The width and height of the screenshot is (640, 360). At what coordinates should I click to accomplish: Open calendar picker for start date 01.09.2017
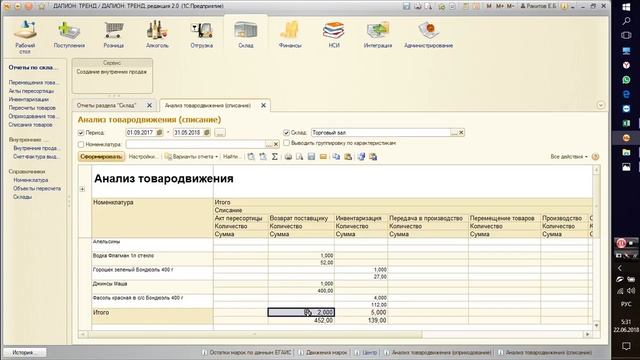(160, 133)
